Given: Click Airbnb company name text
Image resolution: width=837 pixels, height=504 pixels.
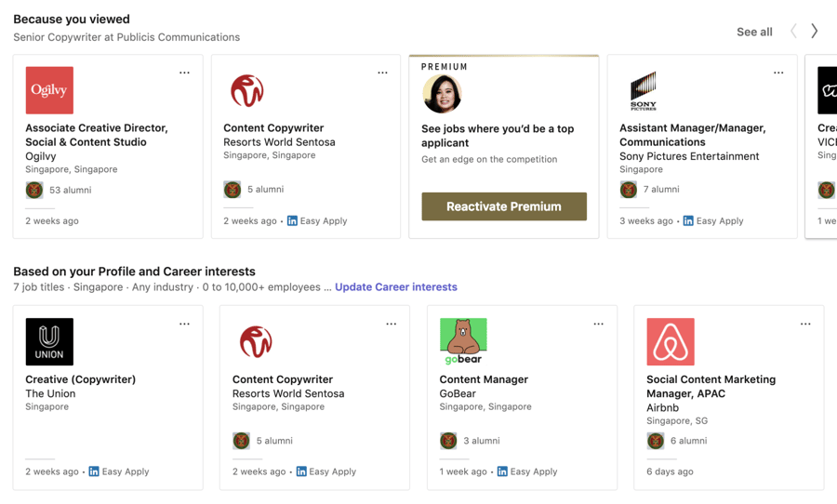Looking at the screenshot, I should pyautogui.click(x=662, y=408).
